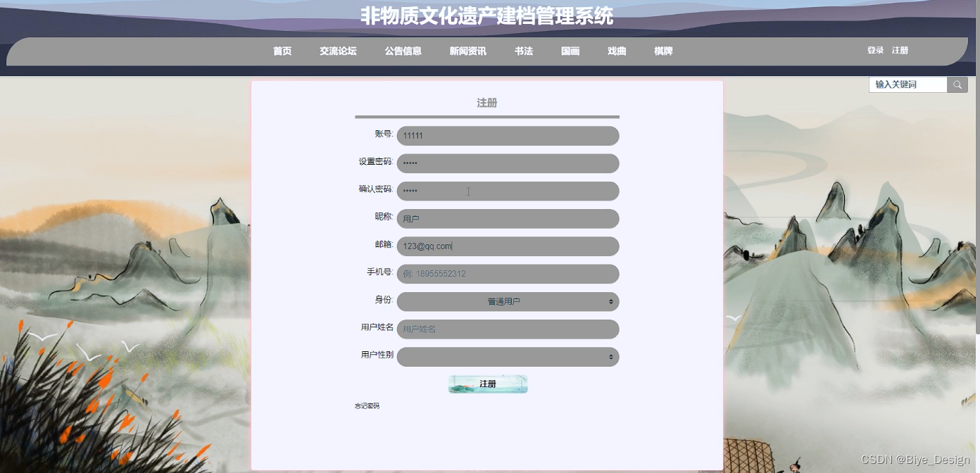Open the 身份 dropdown showing 普通用户
This screenshot has width=980, height=473.
(508, 301)
